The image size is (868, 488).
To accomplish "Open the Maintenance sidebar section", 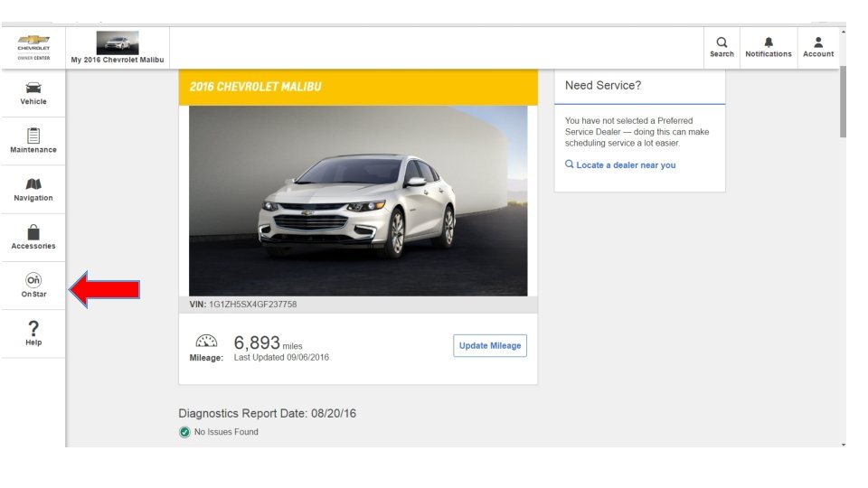I will click(x=33, y=141).
